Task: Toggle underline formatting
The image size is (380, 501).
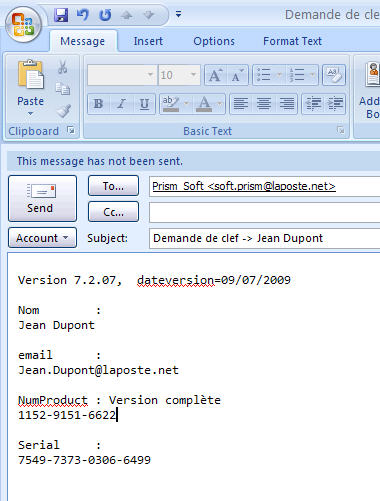Action: (x=144, y=104)
